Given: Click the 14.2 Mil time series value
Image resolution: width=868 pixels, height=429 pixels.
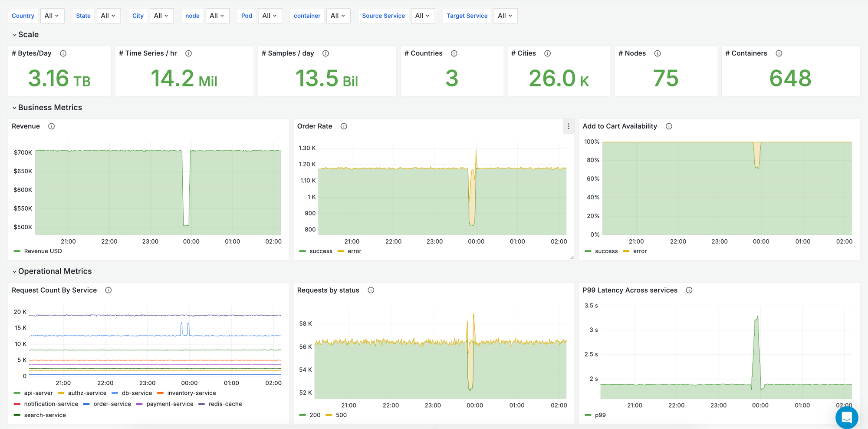Looking at the screenshot, I should click(184, 79).
